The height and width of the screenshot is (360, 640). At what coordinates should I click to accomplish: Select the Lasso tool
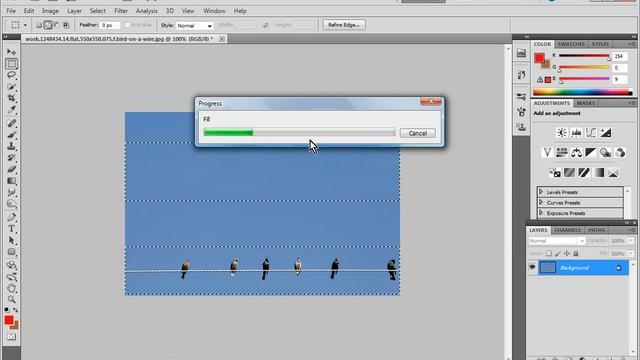click(11, 75)
